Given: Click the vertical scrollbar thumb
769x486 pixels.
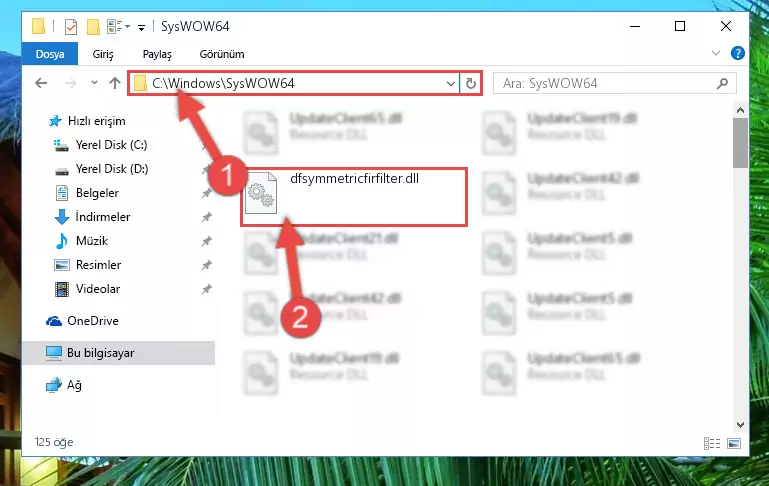Looking at the screenshot, I should 740,143.
